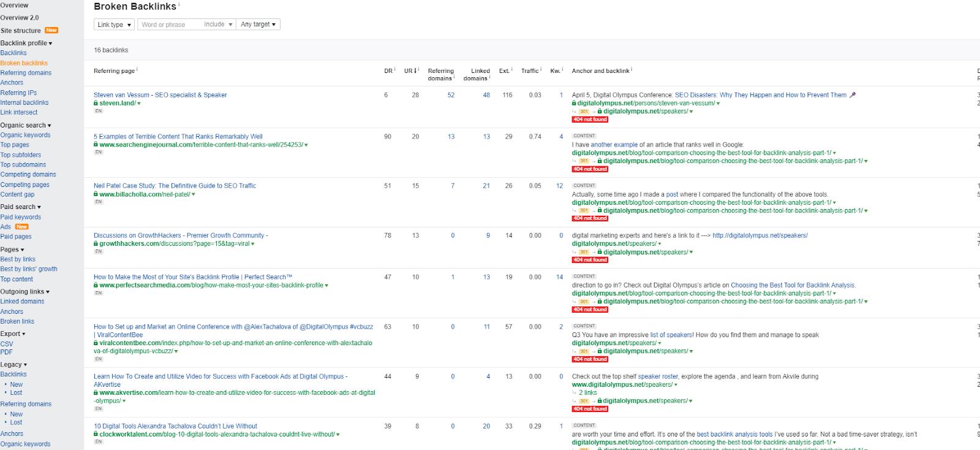This screenshot has width=980, height=450.
Task: Collapse the Legacy sidebar section
Action: click(x=13, y=364)
